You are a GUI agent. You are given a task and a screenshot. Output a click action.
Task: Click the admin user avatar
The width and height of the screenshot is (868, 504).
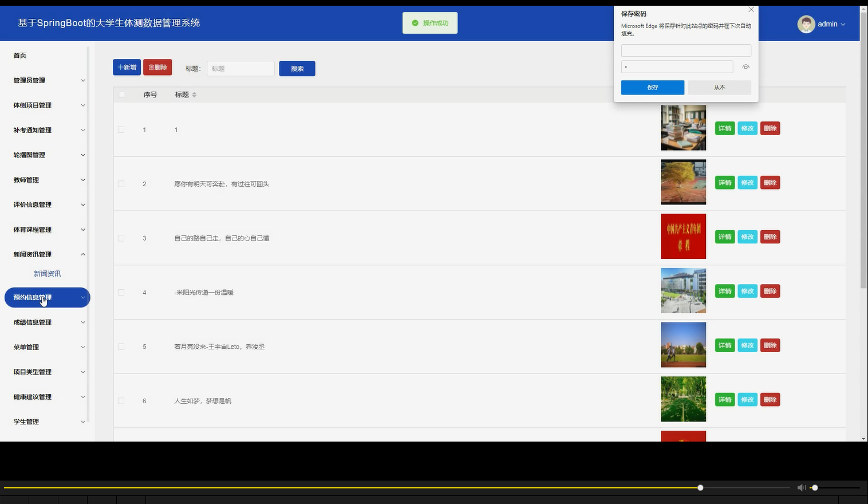pyautogui.click(x=806, y=24)
